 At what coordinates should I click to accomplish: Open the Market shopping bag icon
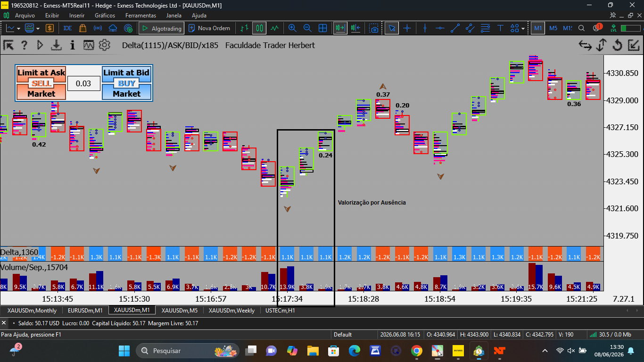(83, 28)
